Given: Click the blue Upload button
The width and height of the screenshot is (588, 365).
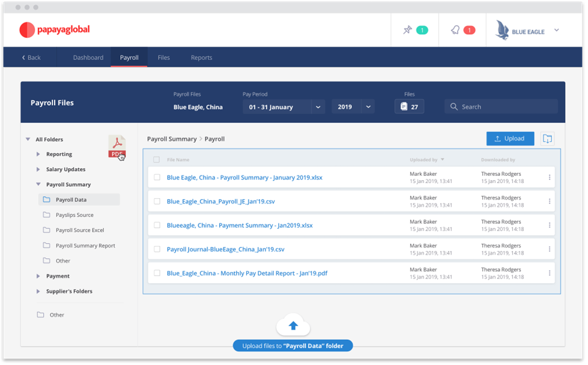Looking at the screenshot, I should point(511,139).
